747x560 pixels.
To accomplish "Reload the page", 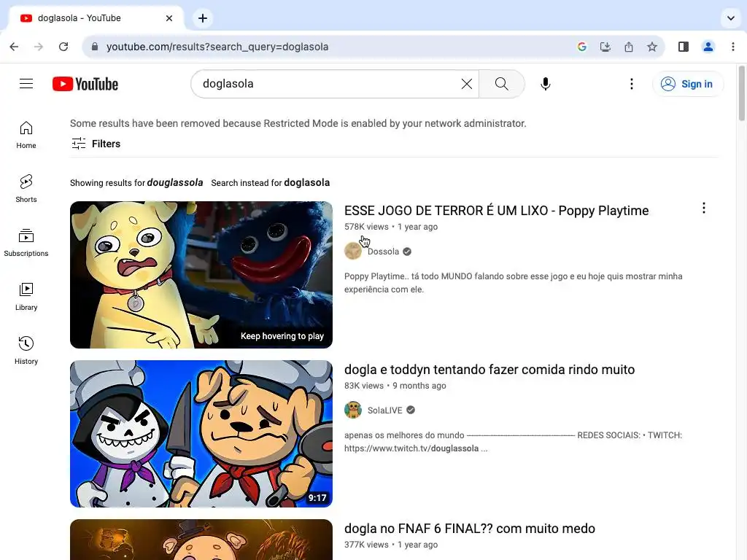I will [x=63, y=47].
